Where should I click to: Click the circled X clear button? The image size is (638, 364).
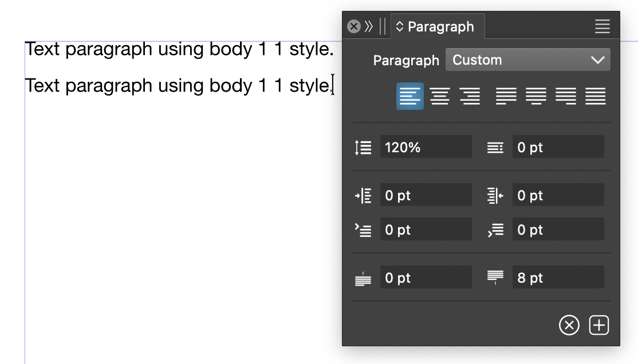point(569,326)
